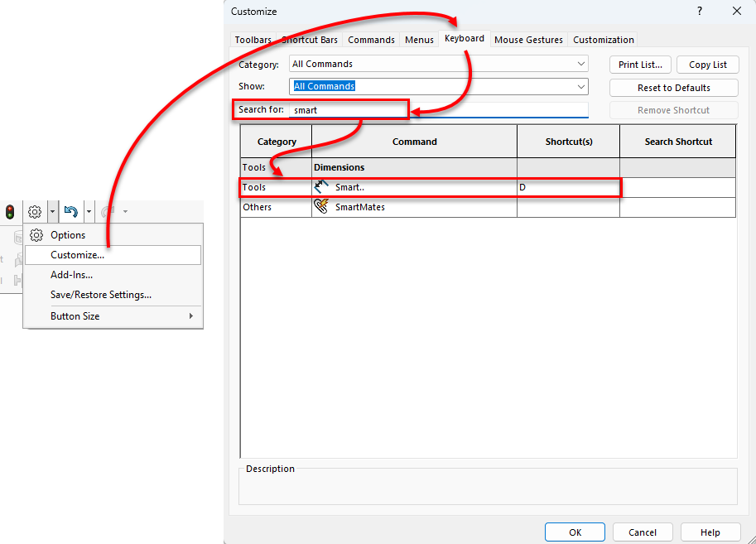This screenshot has width=756, height=544.
Task: Click the Print List... button
Action: tap(640, 65)
